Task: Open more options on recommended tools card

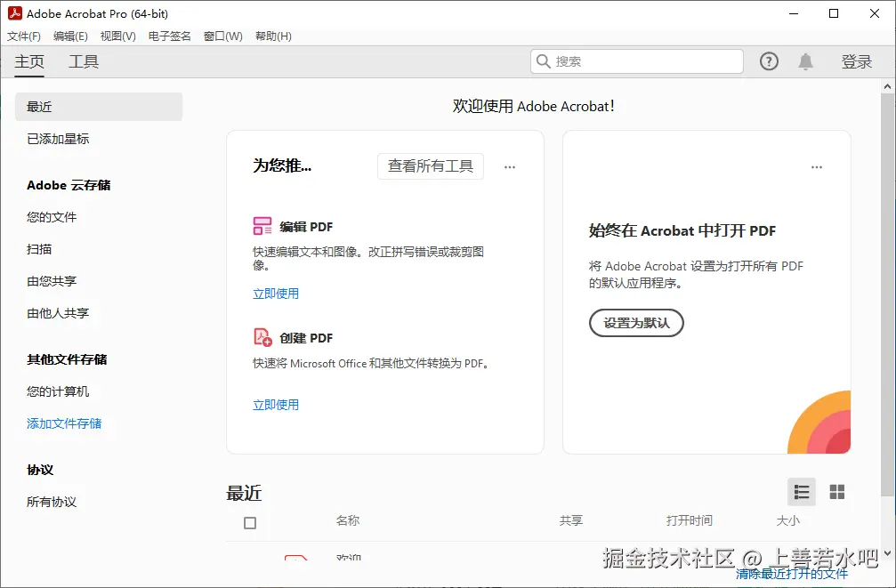Action: (510, 167)
